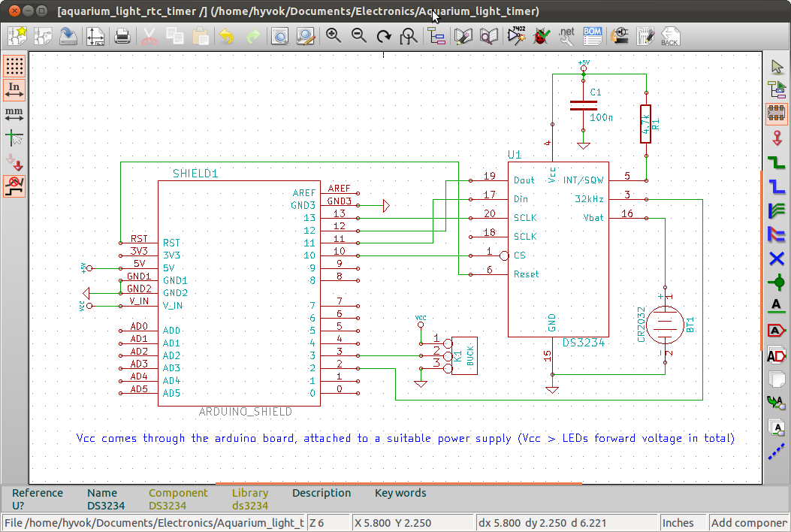Save the schematic project
This screenshot has width=791, height=532.
click(x=68, y=36)
